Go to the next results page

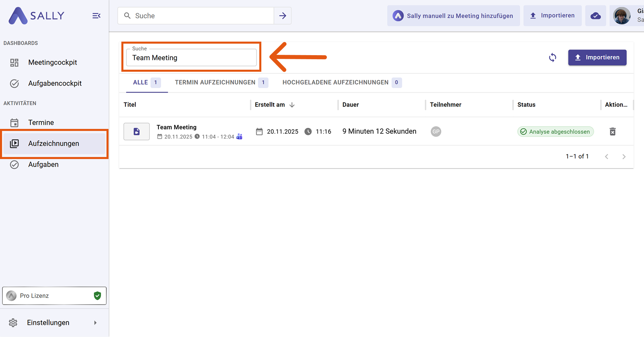pyautogui.click(x=624, y=157)
